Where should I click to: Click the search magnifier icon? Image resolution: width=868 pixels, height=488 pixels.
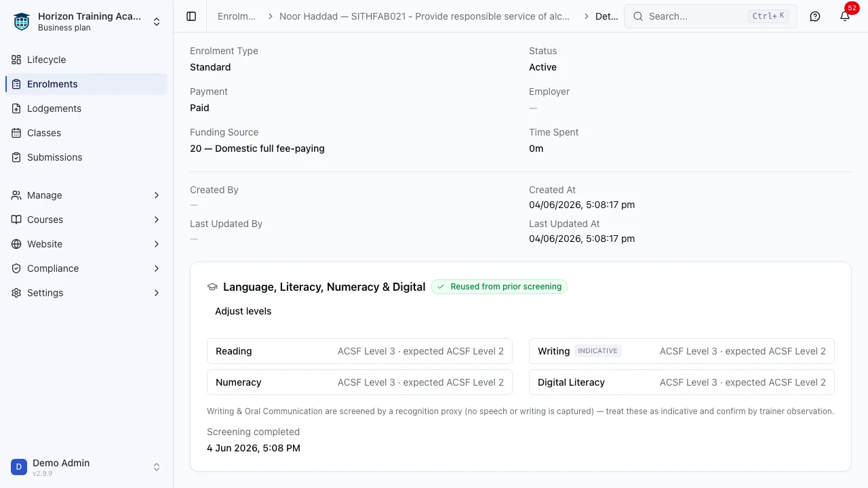coord(638,16)
